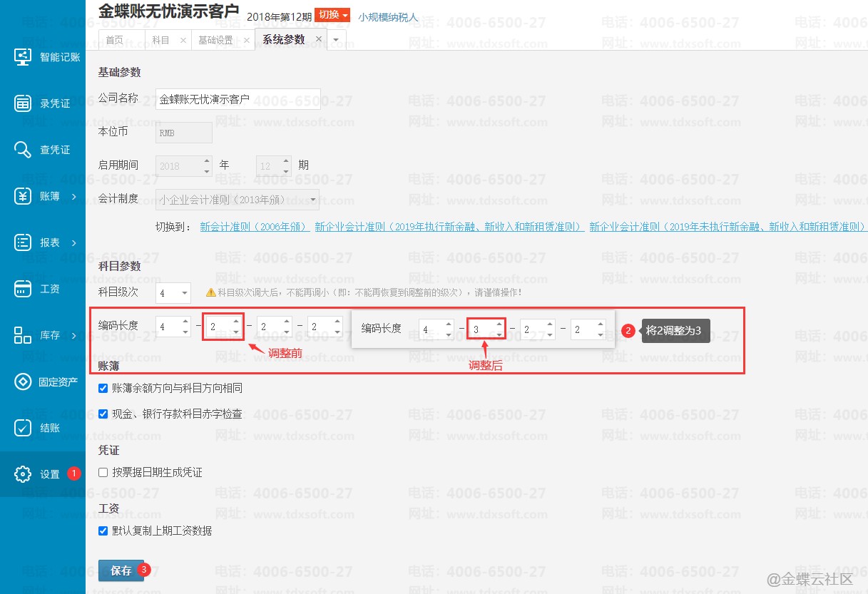Click the 查凭证 magnifier icon
Image resolution: width=868 pixels, height=594 pixels.
pyautogui.click(x=23, y=149)
